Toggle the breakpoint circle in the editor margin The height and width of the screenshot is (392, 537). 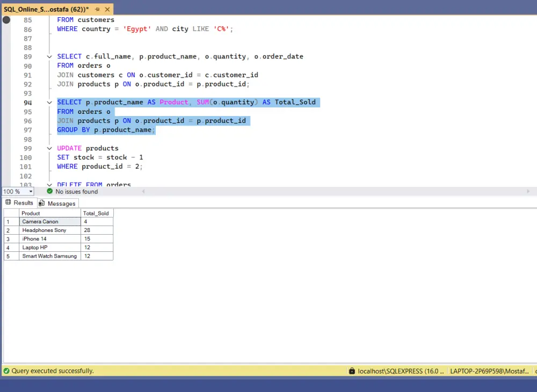[x=5, y=20]
